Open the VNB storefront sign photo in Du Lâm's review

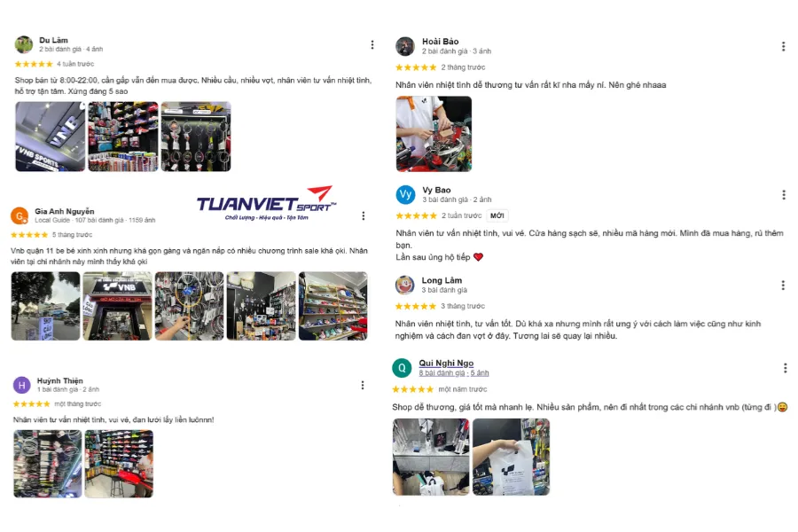(x=51, y=137)
